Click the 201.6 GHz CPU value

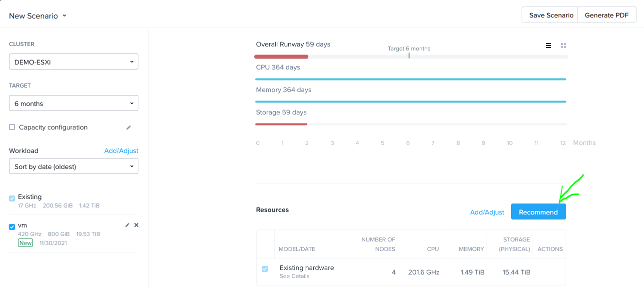(423, 272)
